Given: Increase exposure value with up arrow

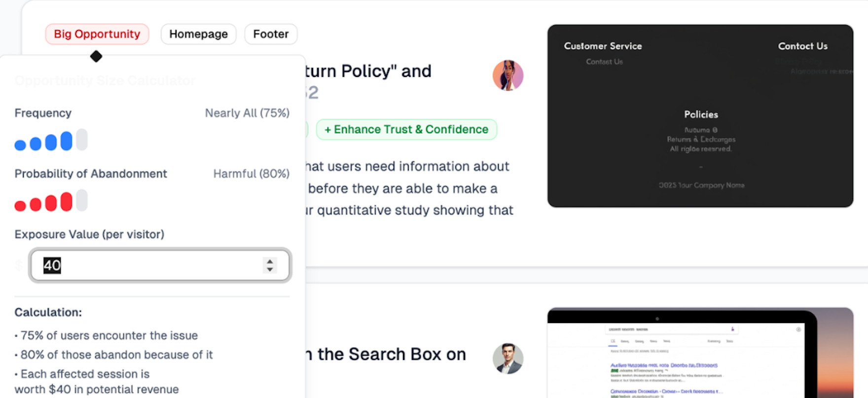Looking at the screenshot, I should [x=270, y=261].
